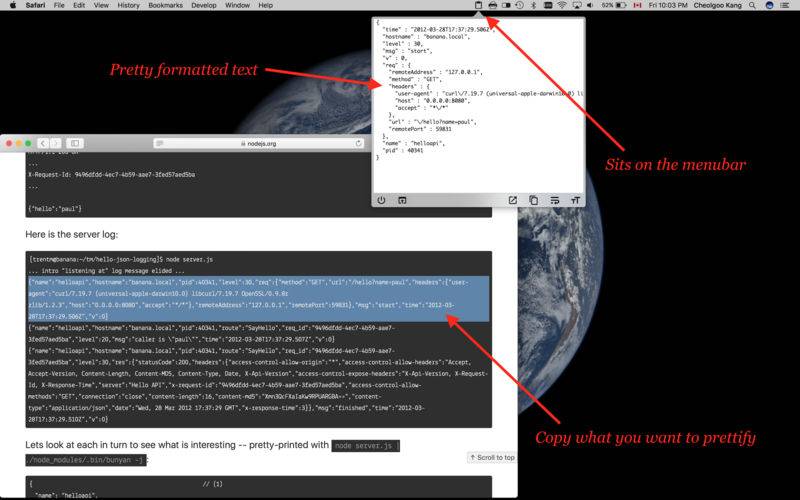
Task: Click the copy icon in the popup toolbar
Action: (x=533, y=201)
